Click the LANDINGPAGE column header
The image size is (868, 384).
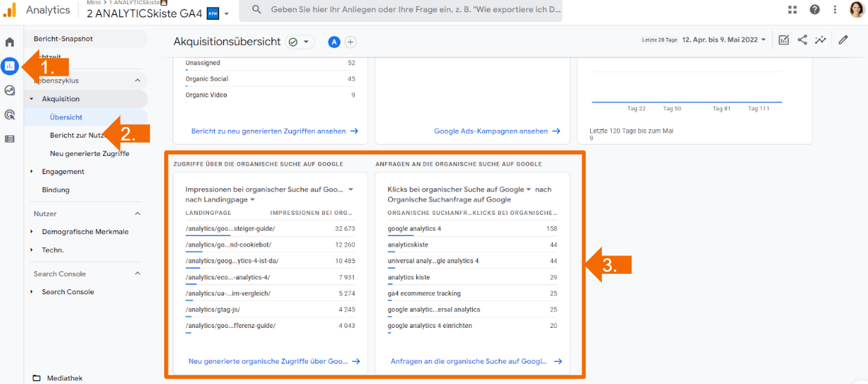208,213
